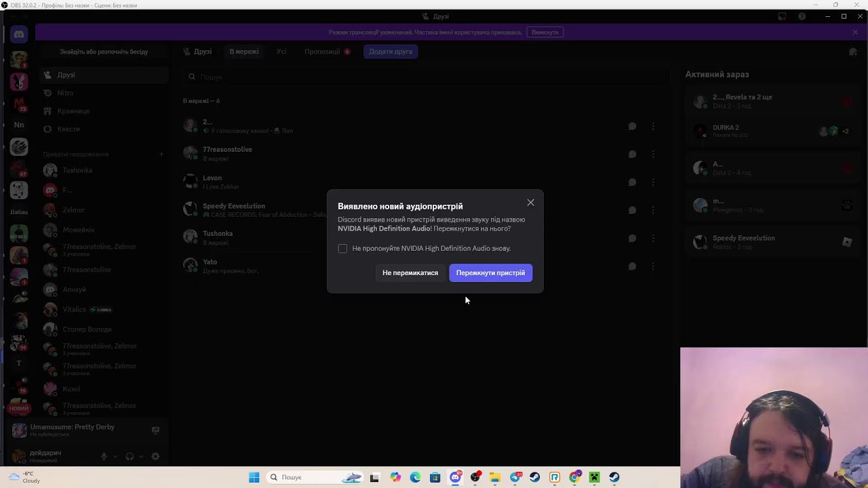Screen dimensions: 868x488
Task: Open Telegram from the taskbar
Action: tap(515, 477)
